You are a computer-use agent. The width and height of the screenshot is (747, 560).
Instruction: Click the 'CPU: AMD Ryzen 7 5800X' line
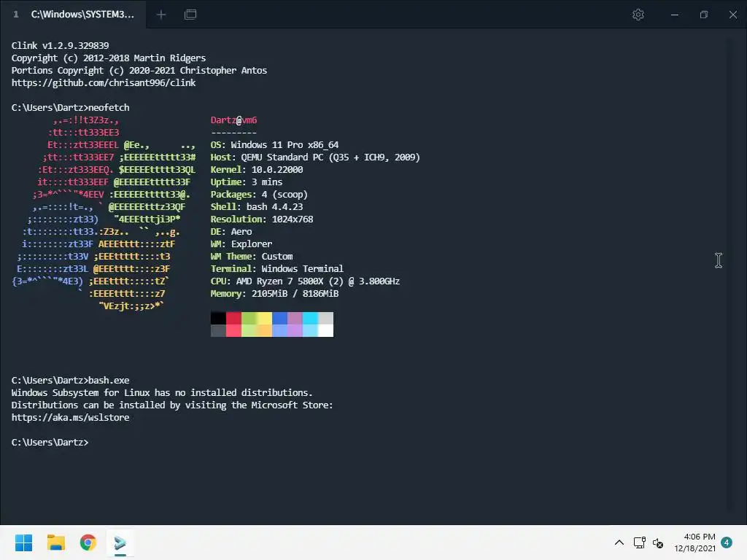click(305, 281)
